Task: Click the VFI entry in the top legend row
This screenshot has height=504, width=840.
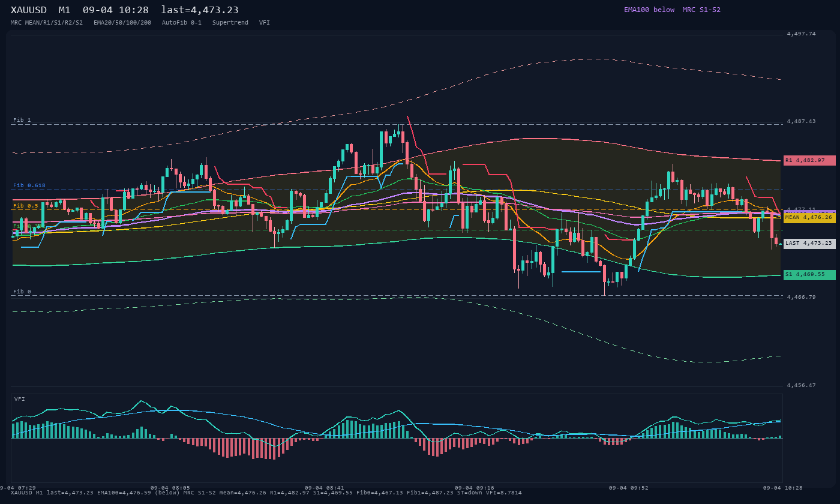Action: coord(265,22)
